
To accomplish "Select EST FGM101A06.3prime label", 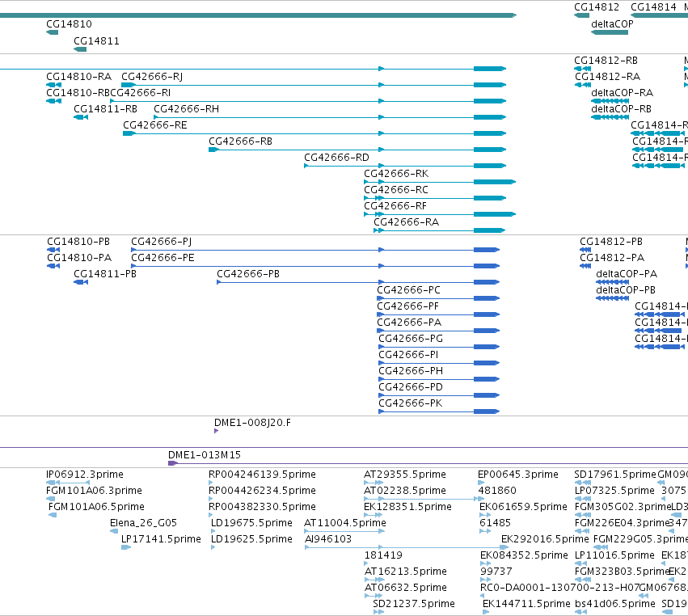I will pyautogui.click(x=94, y=491).
